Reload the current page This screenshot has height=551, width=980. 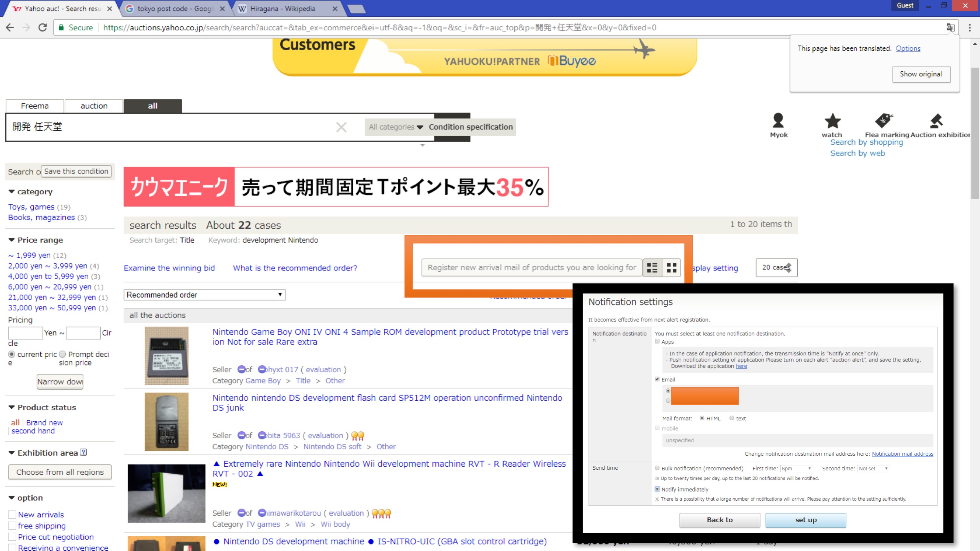pos(42,27)
